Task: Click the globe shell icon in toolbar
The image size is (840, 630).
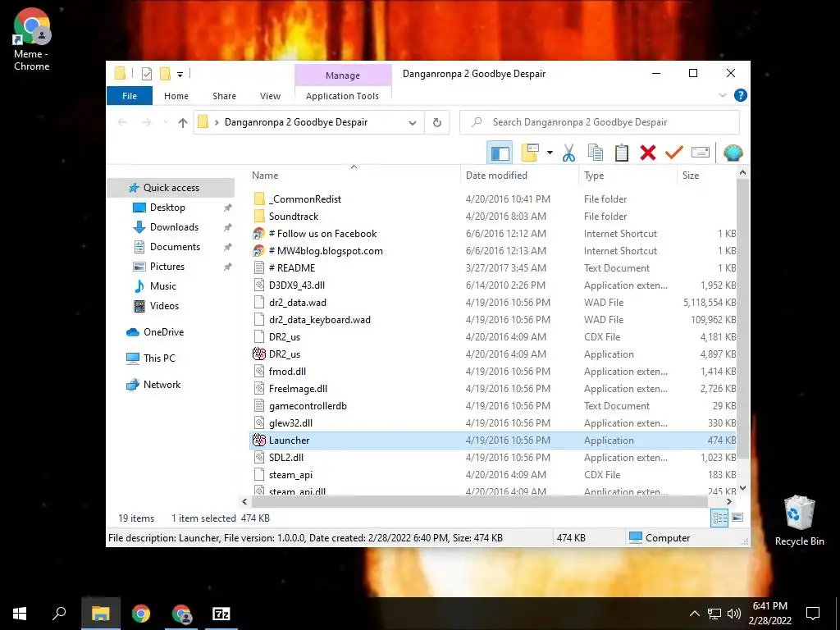Action: (733, 153)
